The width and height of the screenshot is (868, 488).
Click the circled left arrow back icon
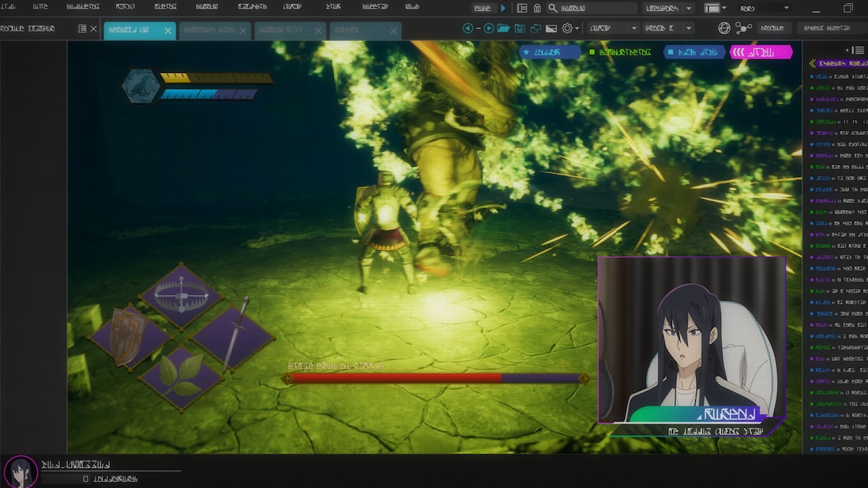pyautogui.click(x=468, y=28)
